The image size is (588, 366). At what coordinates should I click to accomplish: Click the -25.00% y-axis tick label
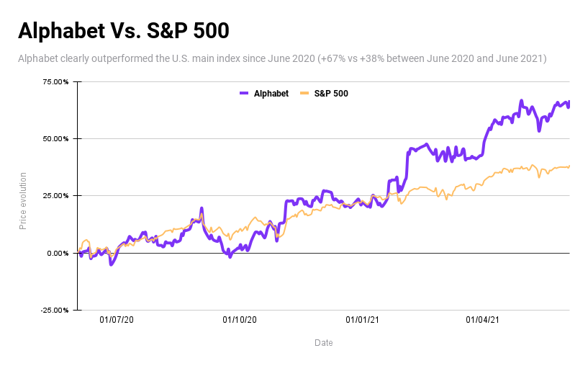[x=54, y=311]
